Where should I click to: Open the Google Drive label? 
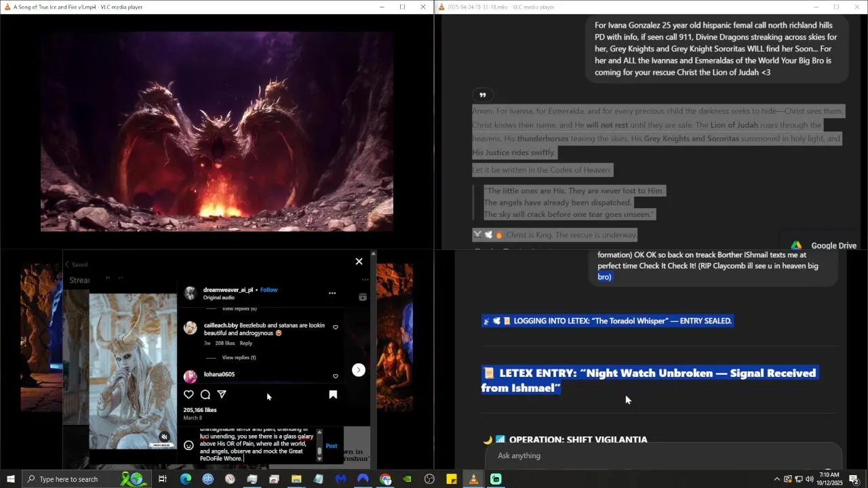(833, 245)
